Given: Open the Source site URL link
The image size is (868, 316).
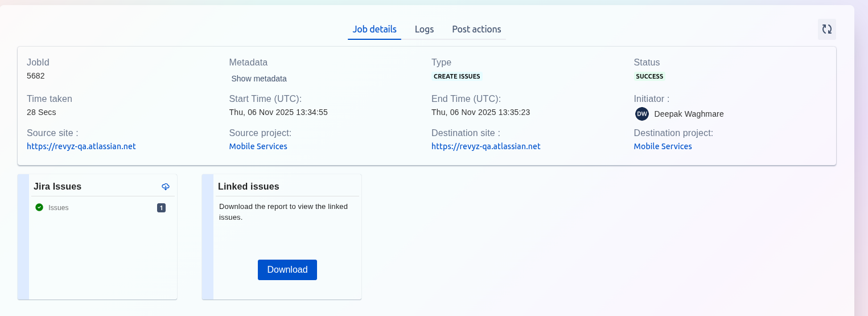Looking at the screenshot, I should [x=81, y=146].
